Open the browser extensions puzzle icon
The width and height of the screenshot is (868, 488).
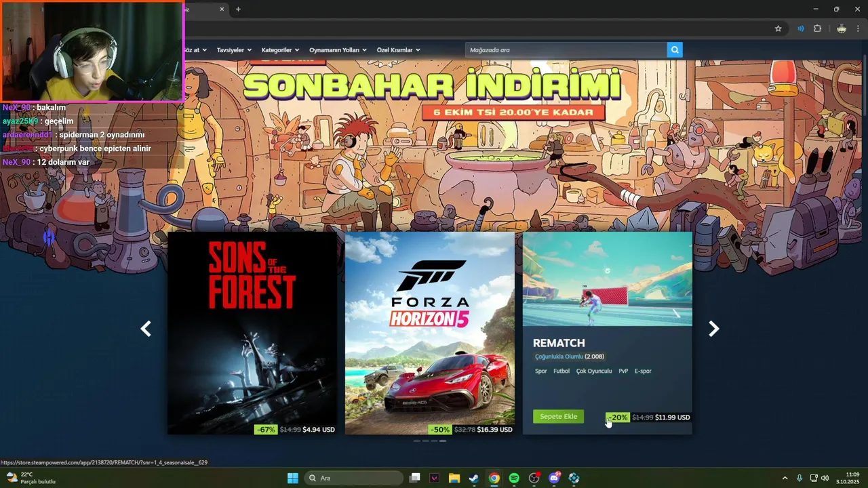click(817, 28)
